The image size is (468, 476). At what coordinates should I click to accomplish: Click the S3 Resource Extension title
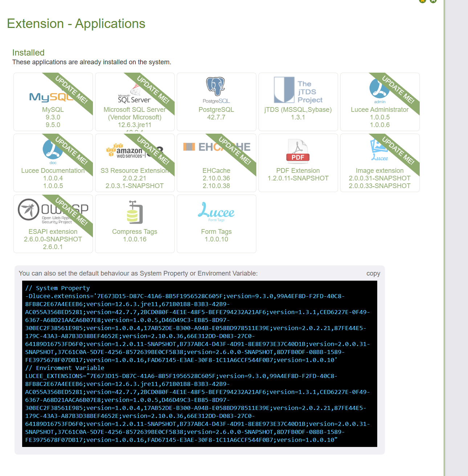tap(135, 171)
